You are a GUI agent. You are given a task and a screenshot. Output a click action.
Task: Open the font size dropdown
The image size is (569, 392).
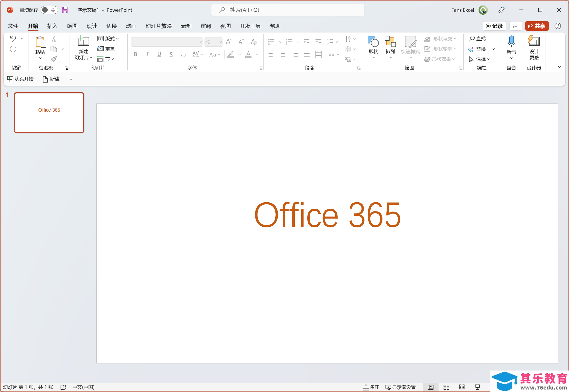(x=221, y=42)
